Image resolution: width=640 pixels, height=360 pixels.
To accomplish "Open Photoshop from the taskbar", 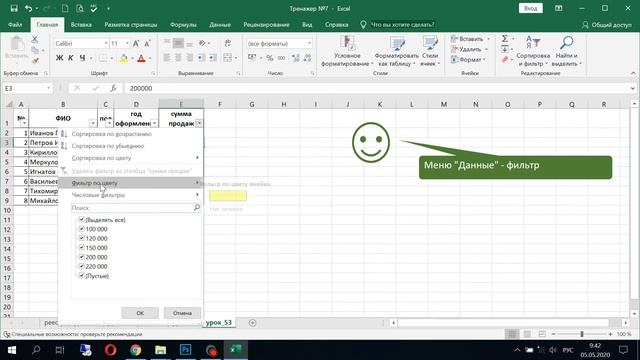I will point(186,350).
